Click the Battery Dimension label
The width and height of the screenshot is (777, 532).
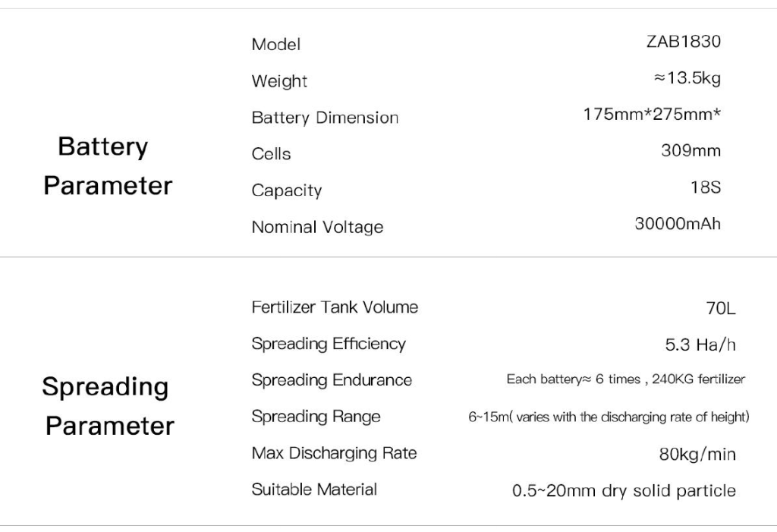pyautogui.click(x=325, y=118)
